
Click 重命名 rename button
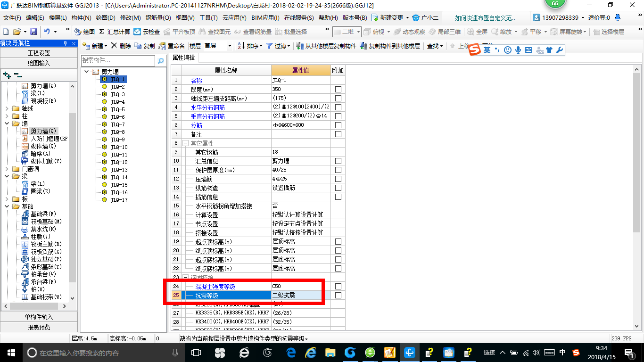coord(172,46)
